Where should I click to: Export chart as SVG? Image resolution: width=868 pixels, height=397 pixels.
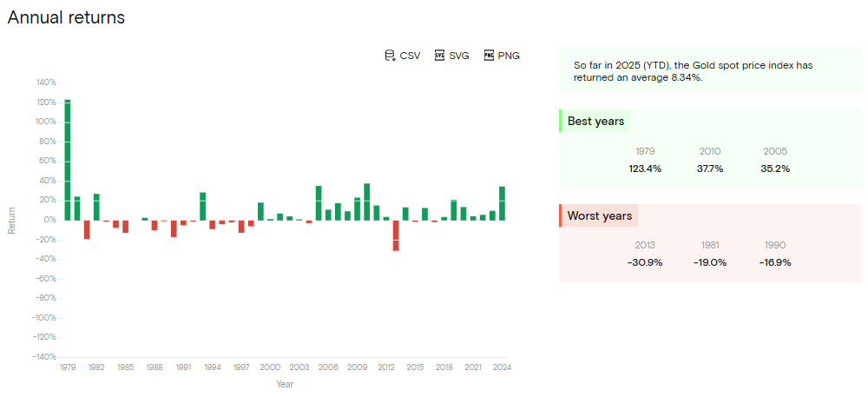point(459,56)
